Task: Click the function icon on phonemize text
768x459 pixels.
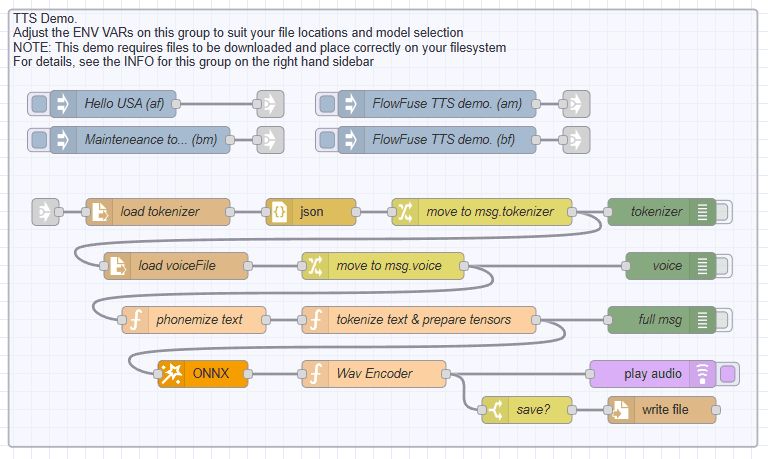Action: (134, 320)
